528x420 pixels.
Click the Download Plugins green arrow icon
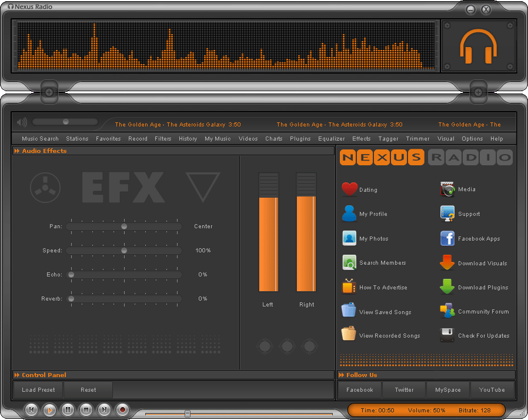coord(447,286)
